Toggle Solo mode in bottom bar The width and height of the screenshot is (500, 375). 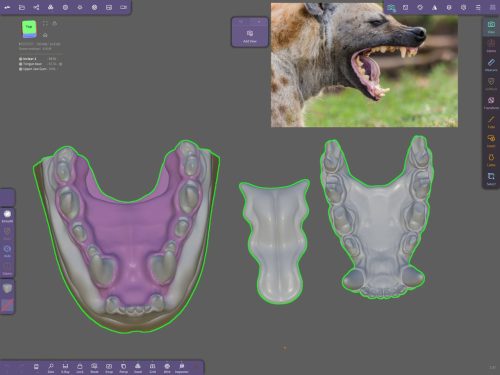click(51, 367)
